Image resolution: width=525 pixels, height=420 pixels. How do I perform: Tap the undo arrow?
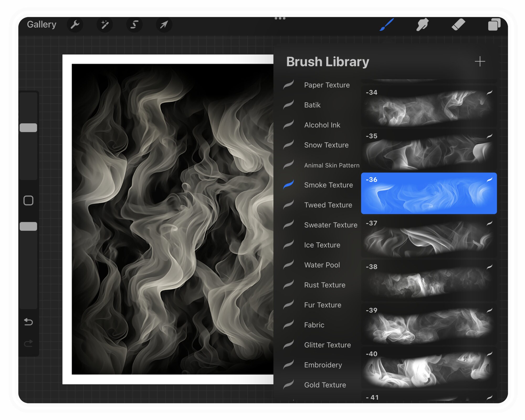click(28, 322)
